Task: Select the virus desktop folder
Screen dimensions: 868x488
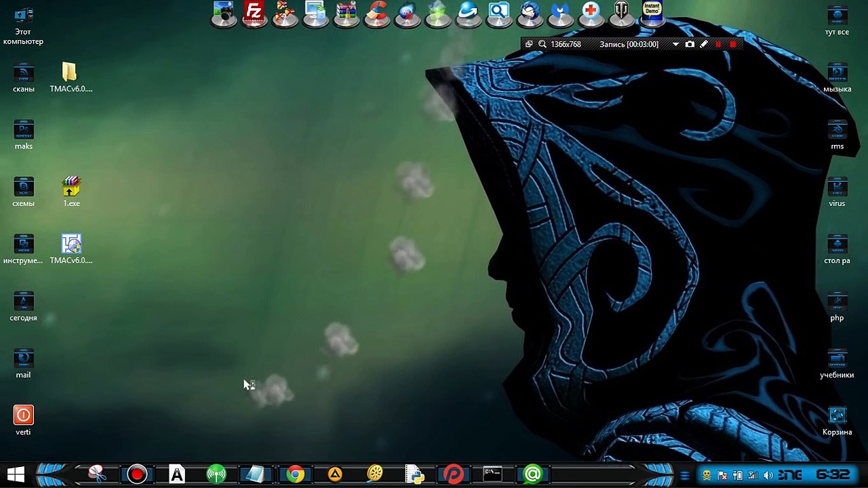Action: [837, 192]
